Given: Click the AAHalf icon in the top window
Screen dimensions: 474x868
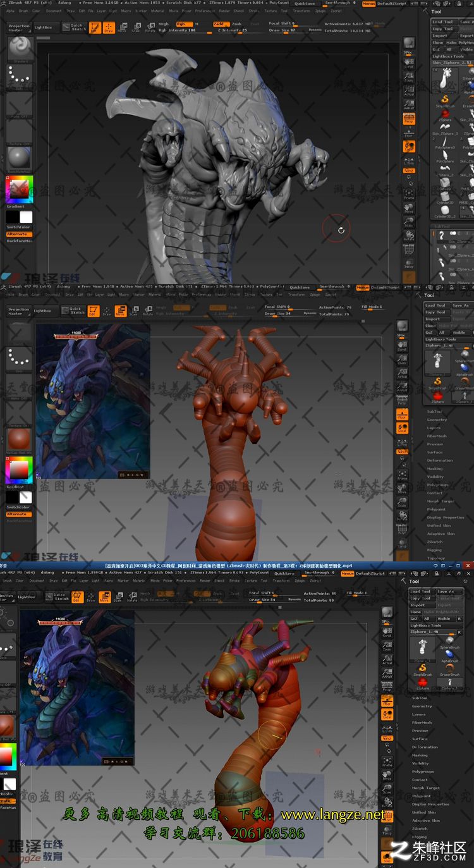Looking at the screenshot, I should (409, 106).
